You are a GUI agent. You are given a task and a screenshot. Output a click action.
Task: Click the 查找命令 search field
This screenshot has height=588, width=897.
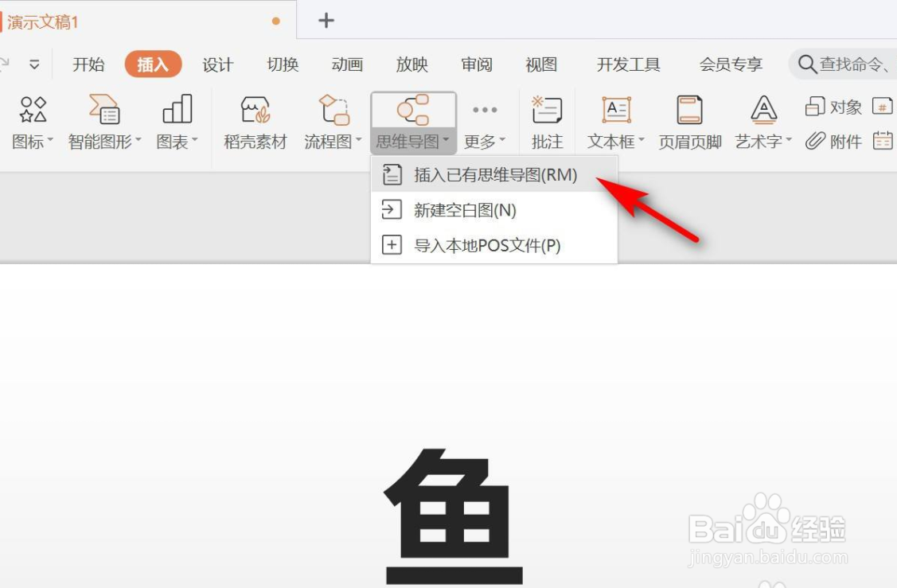843,64
